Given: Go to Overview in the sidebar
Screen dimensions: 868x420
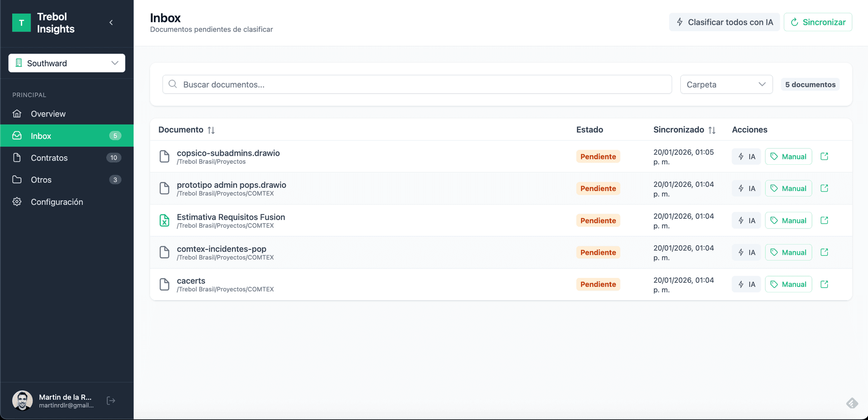Looking at the screenshot, I should pos(48,114).
